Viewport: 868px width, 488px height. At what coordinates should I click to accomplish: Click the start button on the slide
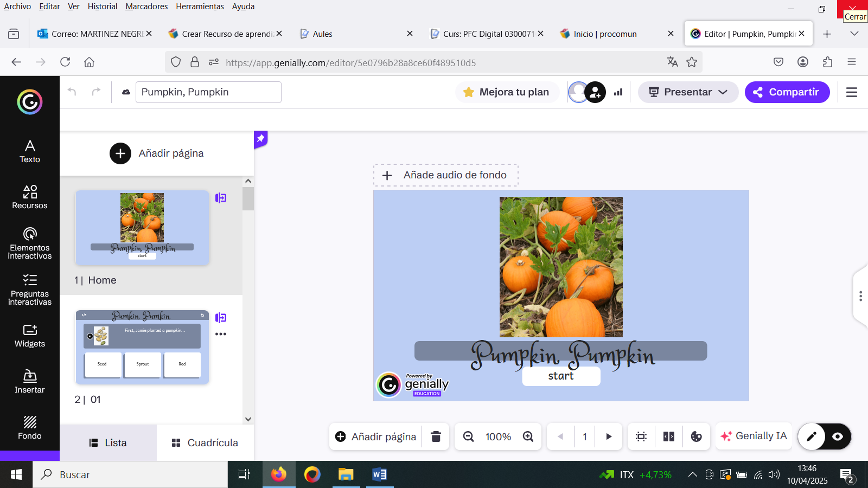pyautogui.click(x=561, y=376)
